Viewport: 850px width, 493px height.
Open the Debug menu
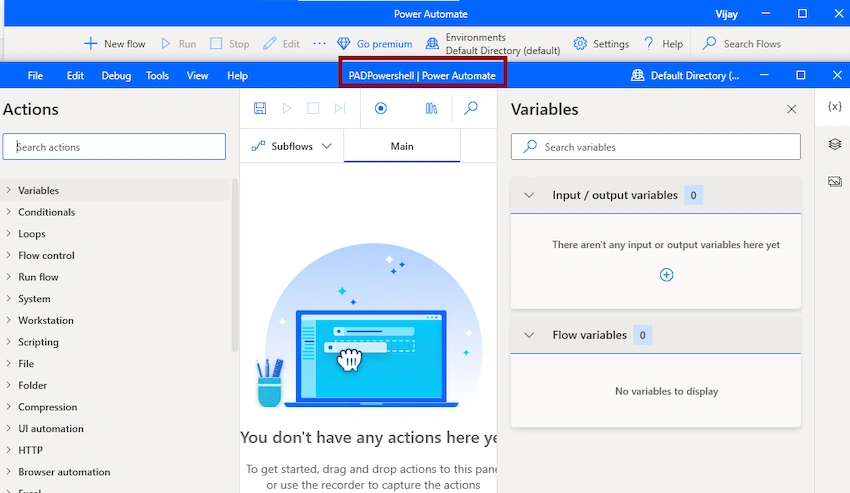[116, 75]
